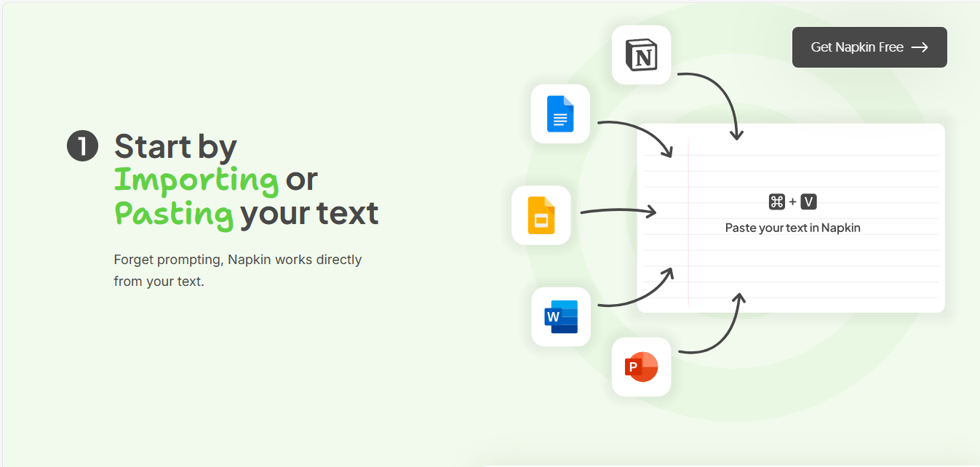980x467 pixels.
Task: Click the 'Paste your text in Napkin' text
Action: (x=793, y=228)
